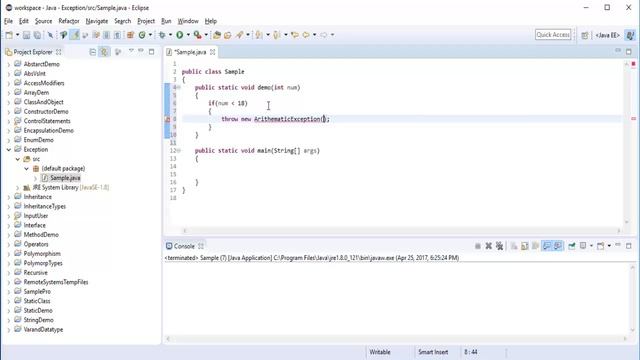Viewport: 640px width, 360px height.
Task: Open Project Explorer View Menu triangle
Action: pyautogui.click(x=131, y=51)
